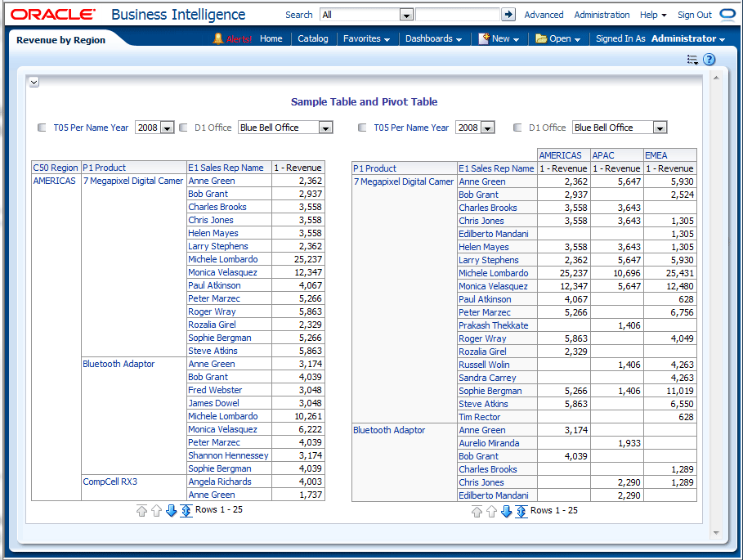
Task: Collapse the Sample Table section toggle
Action: pyautogui.click(x=34, y=82)
